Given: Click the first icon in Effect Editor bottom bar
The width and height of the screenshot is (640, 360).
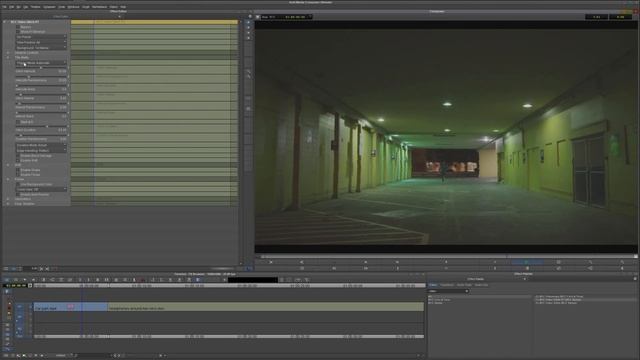Looking at the screenshot, I should point(6,269).
